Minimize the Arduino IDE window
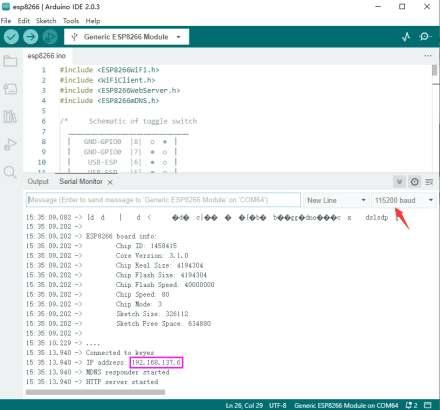This screenshot has height=410, width=440. (378, 7)
